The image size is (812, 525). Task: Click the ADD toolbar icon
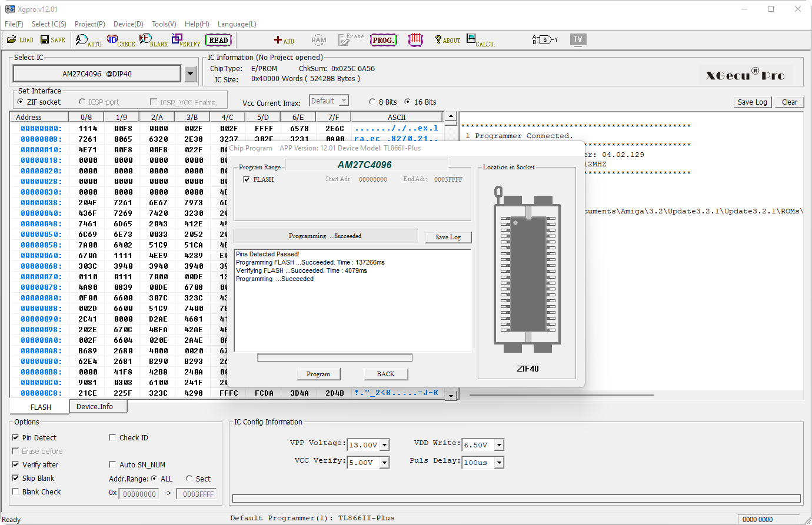tap(284, 40)
